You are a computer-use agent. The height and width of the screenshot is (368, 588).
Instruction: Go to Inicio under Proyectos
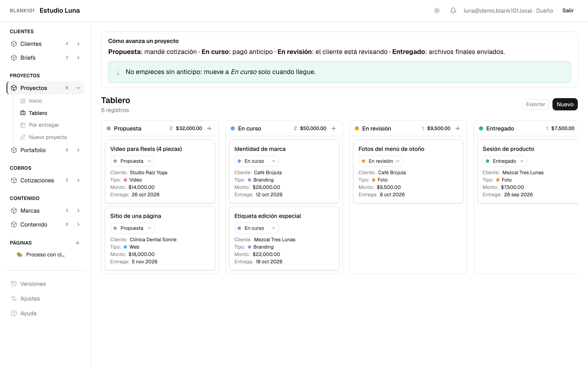[x=35, y=101]
